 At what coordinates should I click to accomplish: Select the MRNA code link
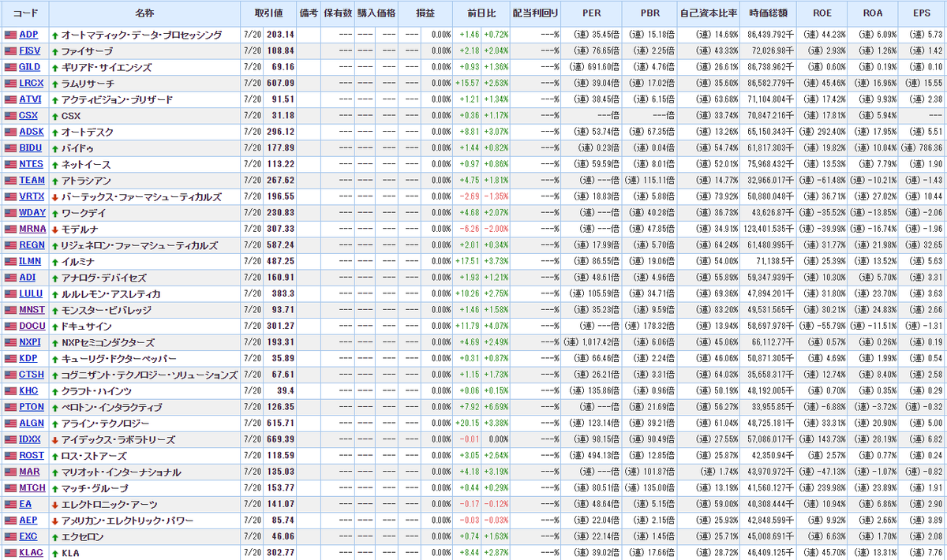click(x=32, y=229)
